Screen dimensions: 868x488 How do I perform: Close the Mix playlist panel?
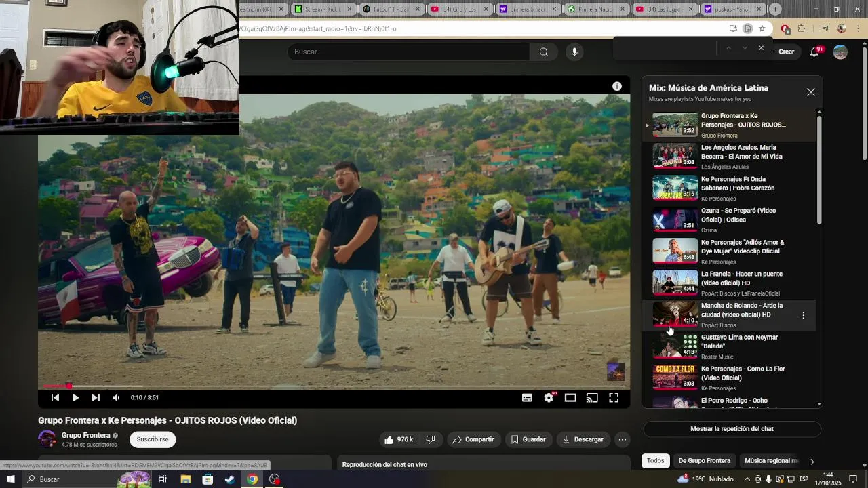tap(811, 92)
